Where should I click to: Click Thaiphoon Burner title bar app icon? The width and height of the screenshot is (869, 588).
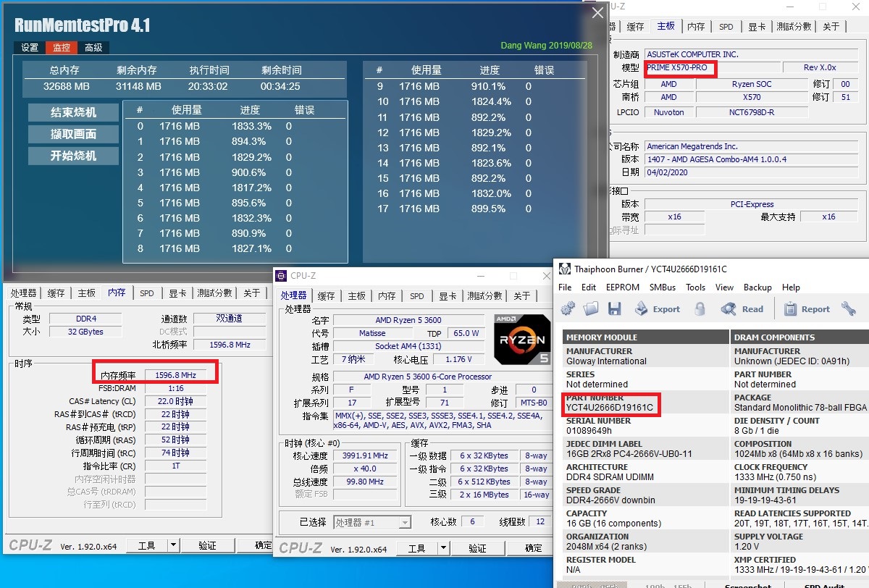click(x=565, y=269)
